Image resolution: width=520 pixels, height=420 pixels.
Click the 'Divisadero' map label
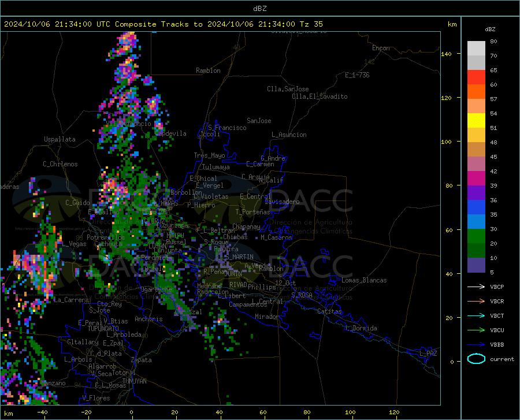(x=282, y=202)
